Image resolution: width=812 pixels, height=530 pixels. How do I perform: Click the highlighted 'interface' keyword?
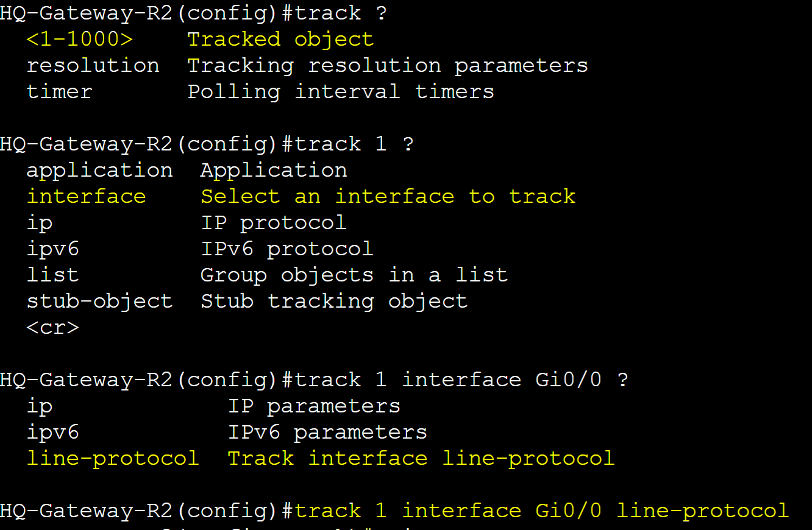87,196
